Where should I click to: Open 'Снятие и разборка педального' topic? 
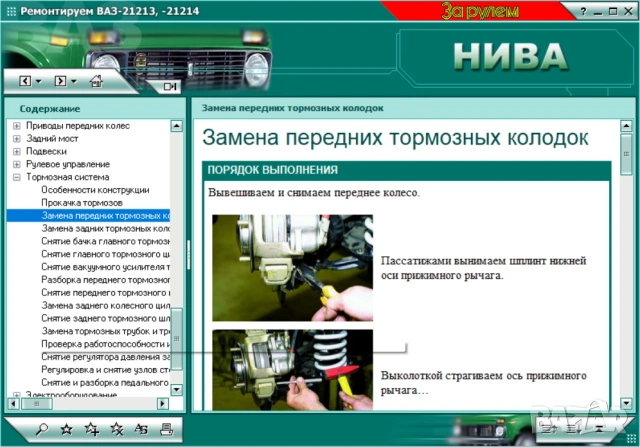tap(104, 383)
